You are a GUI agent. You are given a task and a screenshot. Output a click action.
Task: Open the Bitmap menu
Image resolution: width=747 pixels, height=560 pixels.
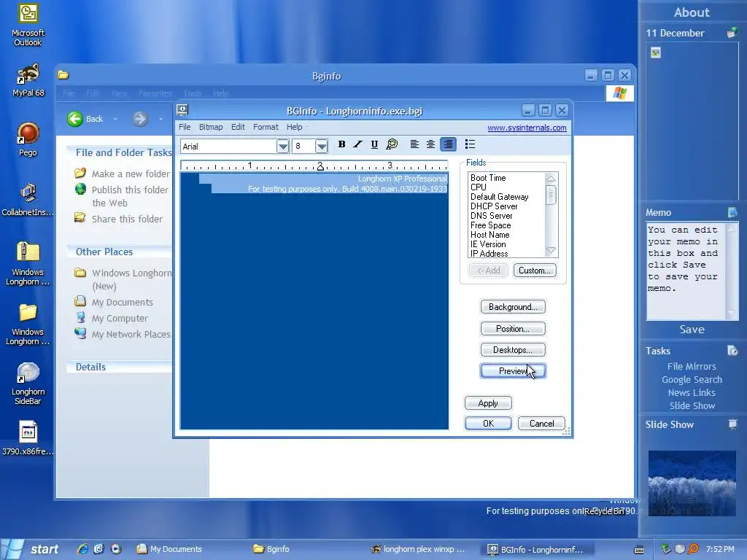click(x=211, y=127)
